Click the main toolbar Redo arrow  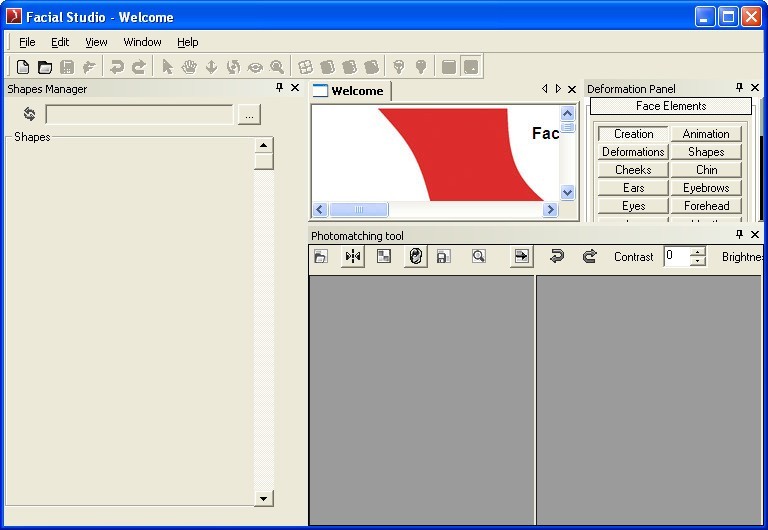tap(139, 67)
